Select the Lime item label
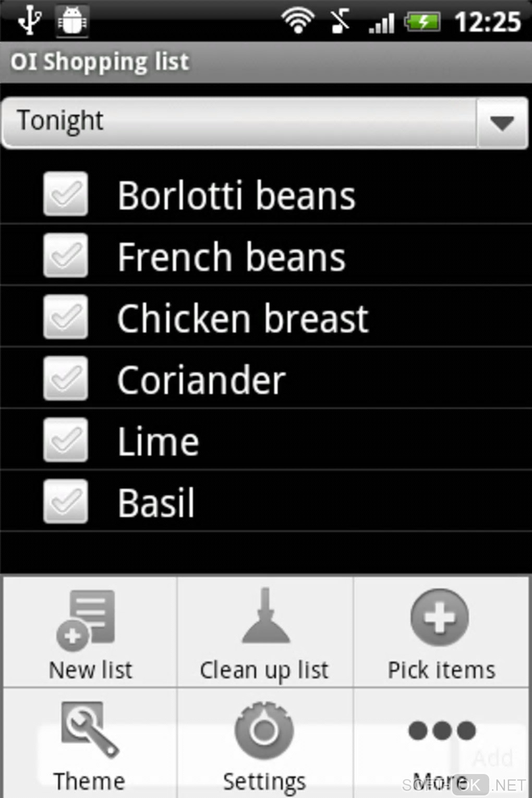Image resolution: width=532 pixels, height=798 pixels. [159, 441]
